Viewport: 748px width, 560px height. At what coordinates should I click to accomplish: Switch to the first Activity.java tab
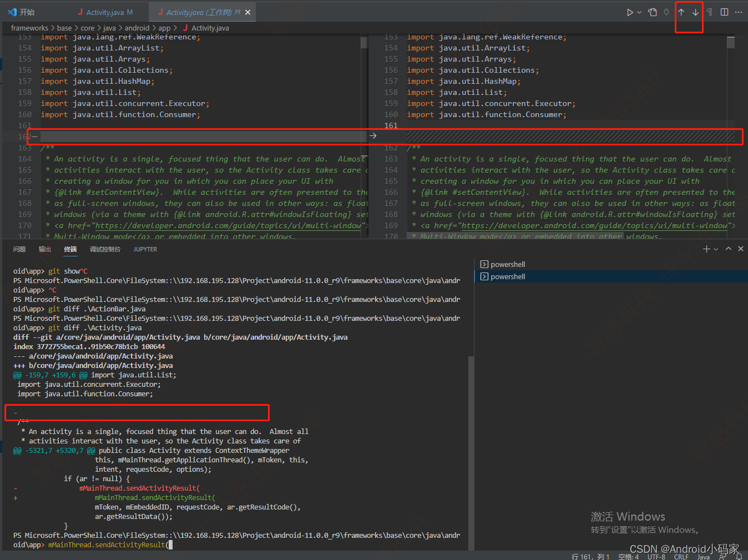pyautogui.click(x=105, y=12)
